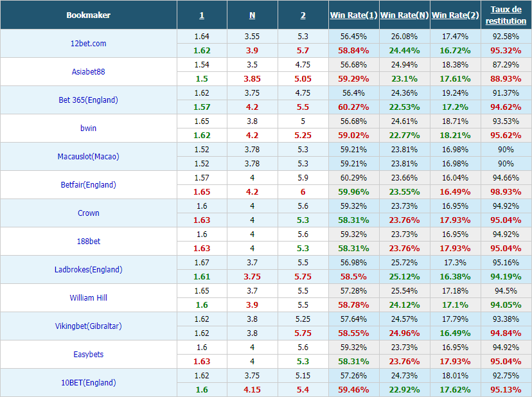
Task: Select 10BET's 95.13% restitution value
Action: click(506, 389)
